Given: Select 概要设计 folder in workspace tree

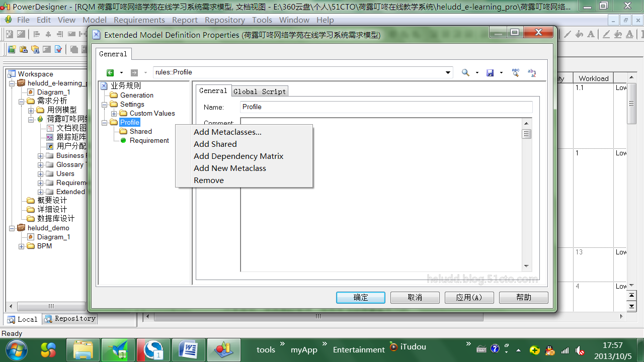Looking at the screenshot, I should tap(52, 201).
